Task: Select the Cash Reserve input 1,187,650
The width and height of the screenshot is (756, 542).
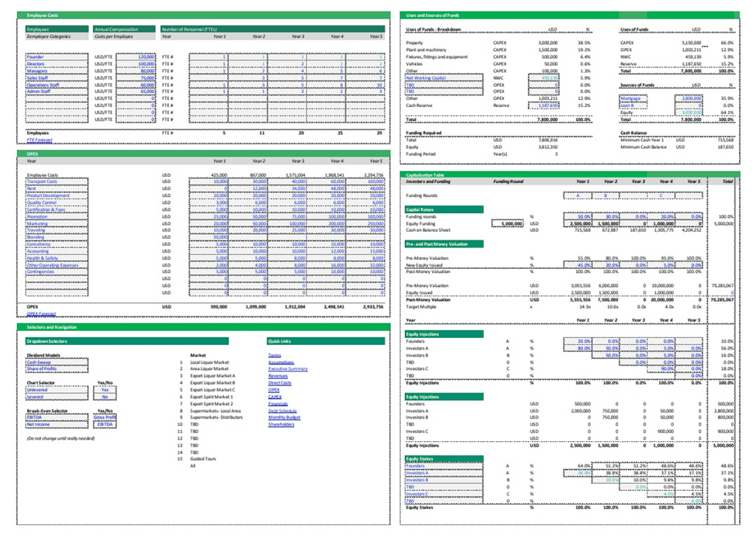Action: [x=544, y=105]
